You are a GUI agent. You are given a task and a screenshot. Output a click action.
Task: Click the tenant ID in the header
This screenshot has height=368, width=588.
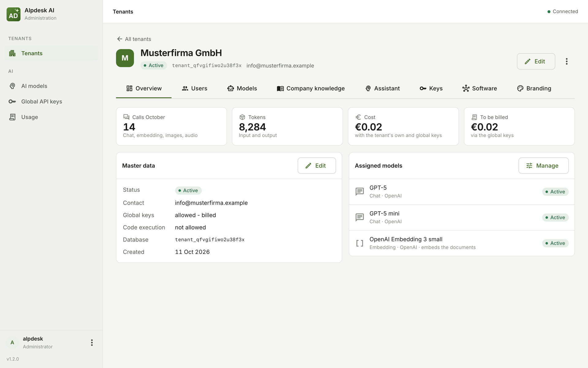pyautogui.click(x=207, y=66)
